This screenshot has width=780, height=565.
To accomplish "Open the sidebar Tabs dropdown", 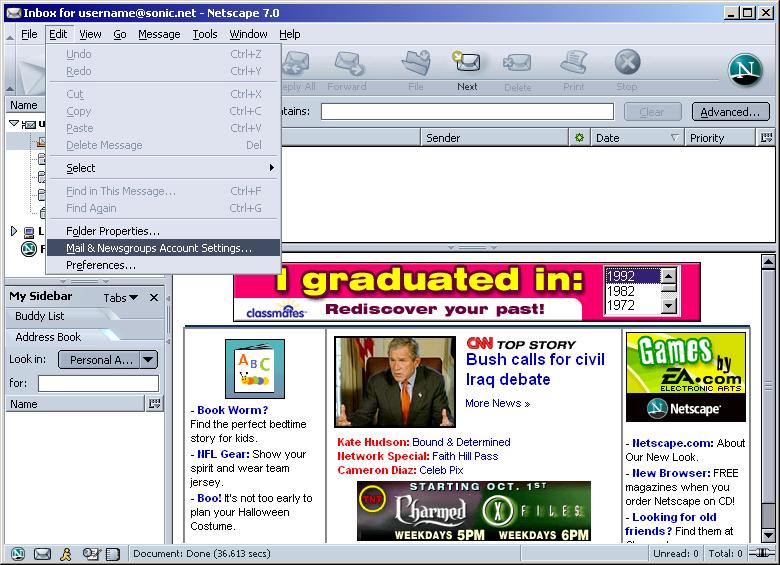I will 120,298.
